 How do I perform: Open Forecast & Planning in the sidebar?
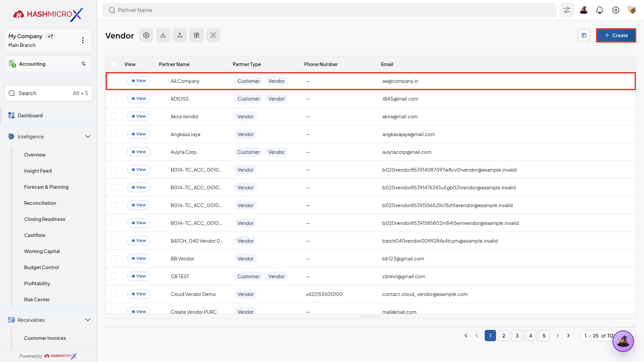tap(46, 187)
